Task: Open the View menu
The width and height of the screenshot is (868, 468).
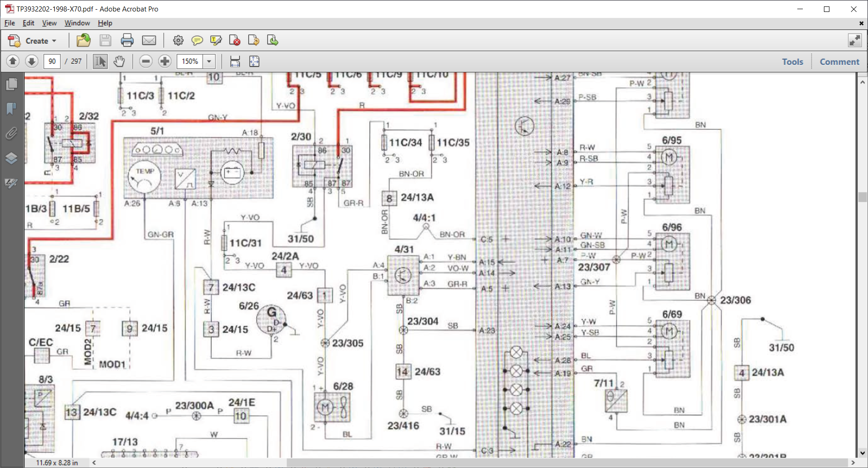Action: click(49, 23)
